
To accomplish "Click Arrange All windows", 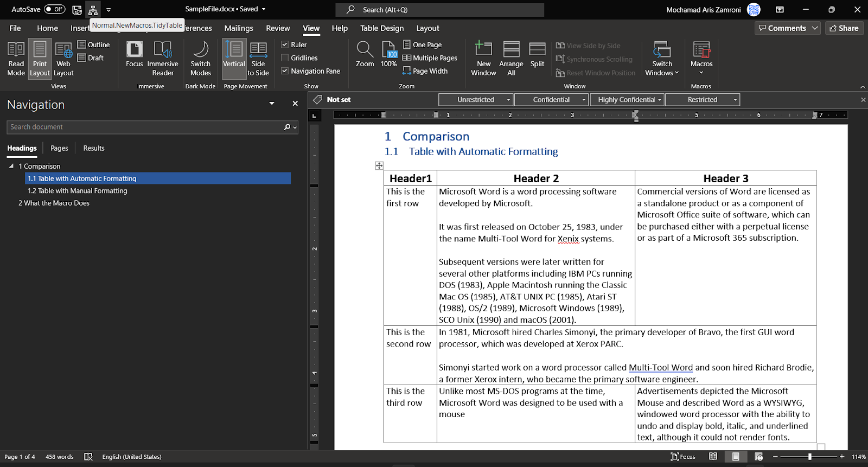I will (x=511, y=59).
